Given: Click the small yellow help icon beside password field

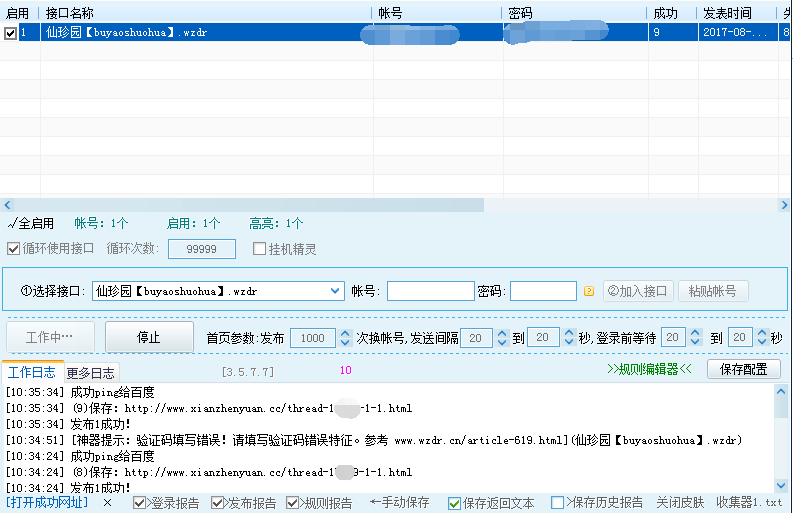Looking at the screenshot, I should click(589, 291).
